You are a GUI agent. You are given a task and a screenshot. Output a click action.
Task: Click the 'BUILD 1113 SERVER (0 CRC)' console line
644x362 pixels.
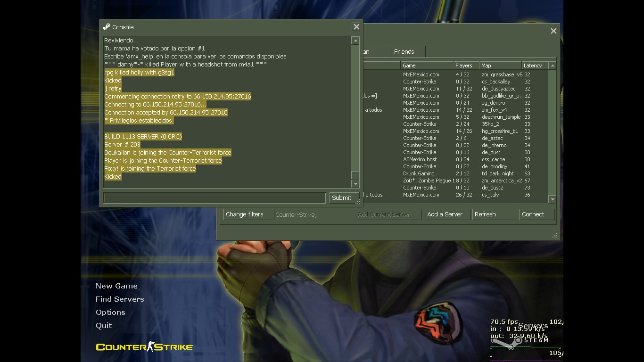click(x=143, y=137)
